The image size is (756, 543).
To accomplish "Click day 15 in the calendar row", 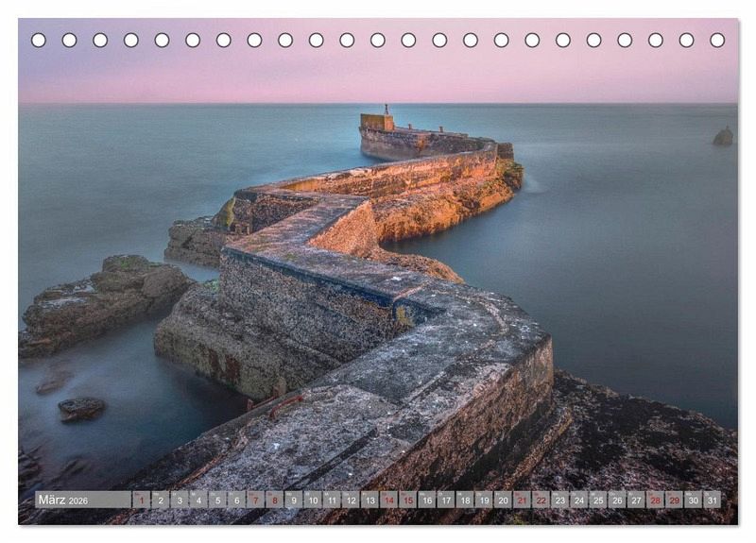I will (x=407, y=500).
